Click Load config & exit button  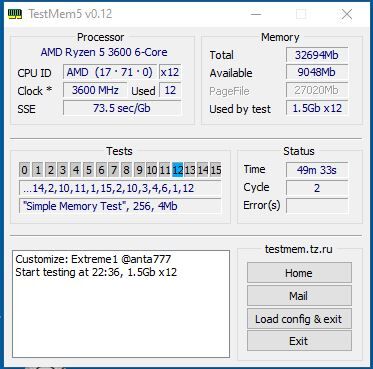(x=299, y=319)
